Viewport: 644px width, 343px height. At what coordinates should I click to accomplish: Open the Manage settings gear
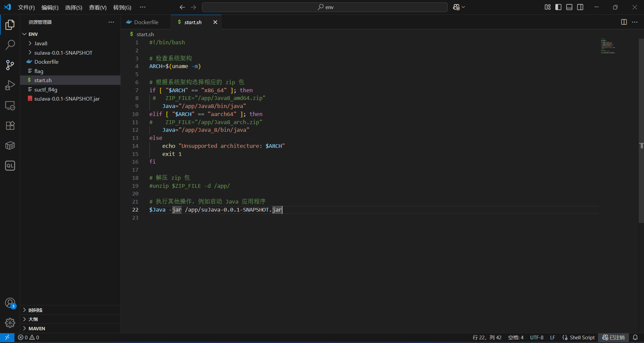coord(10,323)
